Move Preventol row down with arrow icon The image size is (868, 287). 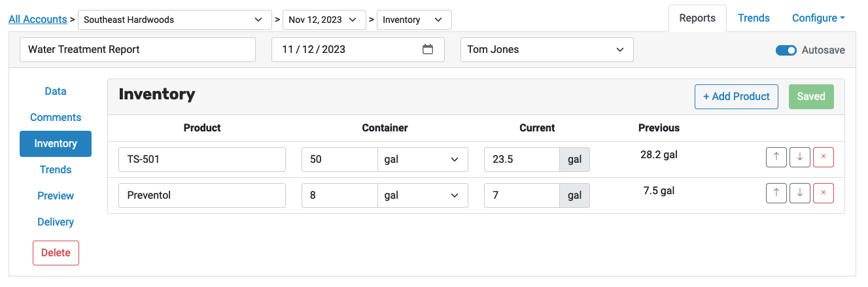[x=799, y=193]
